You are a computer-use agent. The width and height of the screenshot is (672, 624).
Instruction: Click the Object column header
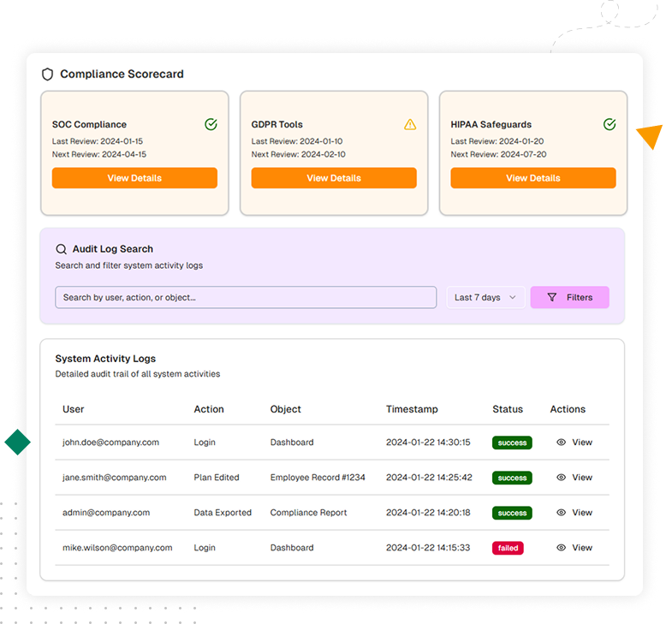(x=285, y=409)
